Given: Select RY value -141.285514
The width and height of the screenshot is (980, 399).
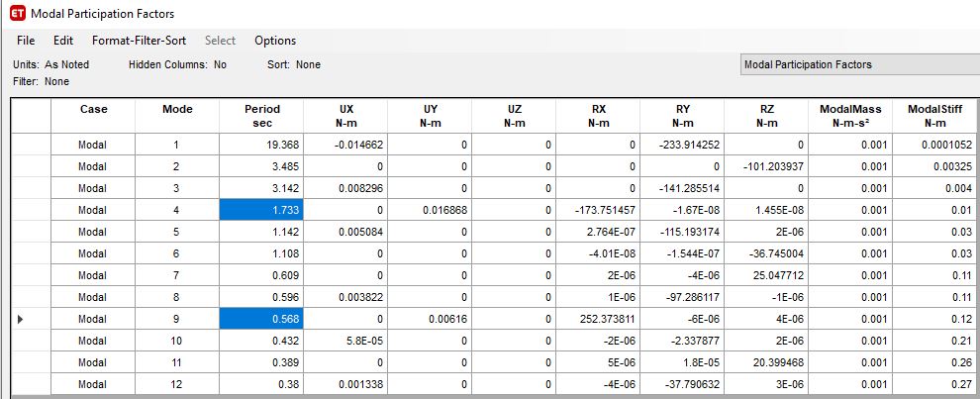Looking at the screenshot, I should [682, 188].
